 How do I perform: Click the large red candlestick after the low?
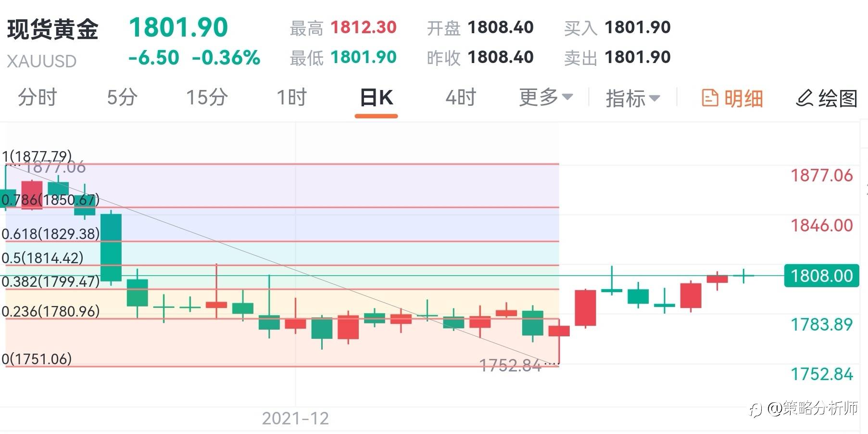click(x=585, y=308)
